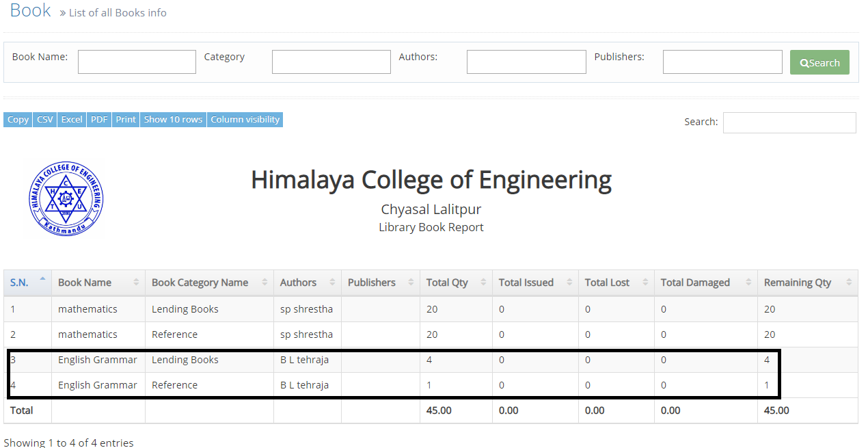Click Remaining Qty sum 45.00

[776, 410]
